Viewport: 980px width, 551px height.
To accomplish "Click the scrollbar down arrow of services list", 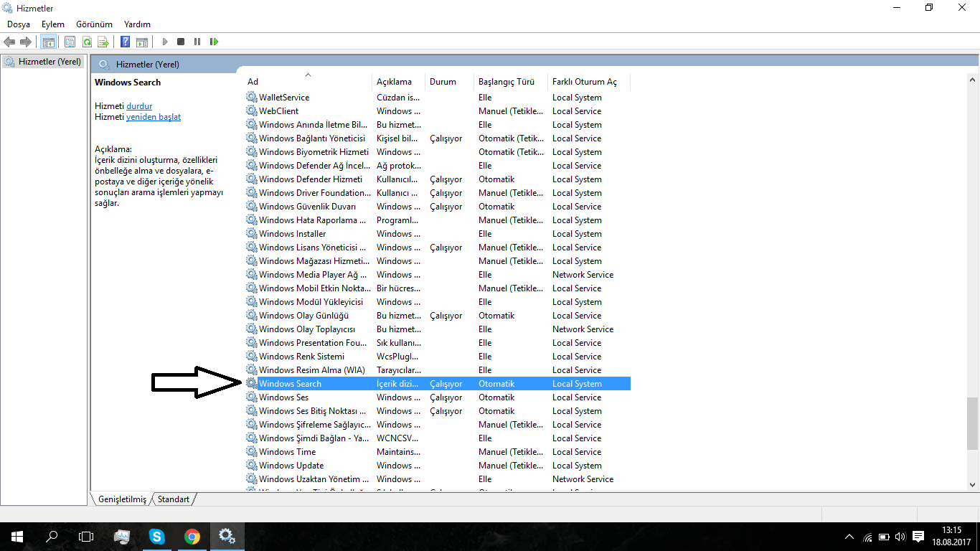I will tap(972, 484).
